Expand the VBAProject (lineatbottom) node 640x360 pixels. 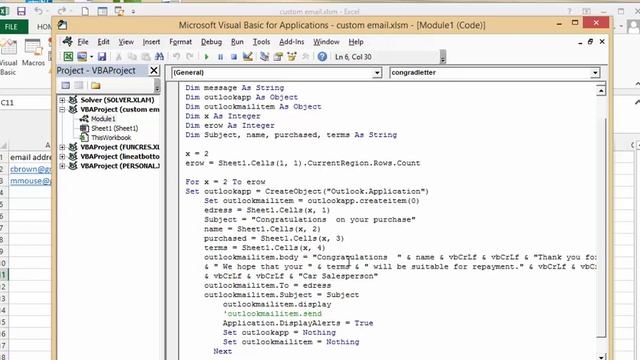click(62, 156)
